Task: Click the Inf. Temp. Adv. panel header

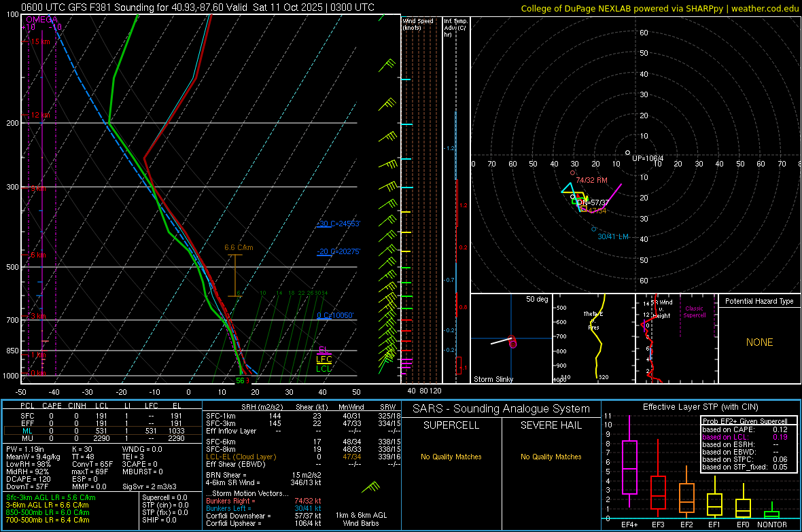Action: (455, 28)
